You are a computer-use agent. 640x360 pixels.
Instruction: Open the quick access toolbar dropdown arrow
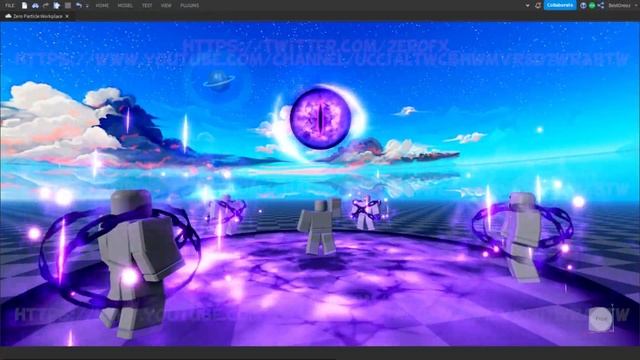click(x=87, y=6)
